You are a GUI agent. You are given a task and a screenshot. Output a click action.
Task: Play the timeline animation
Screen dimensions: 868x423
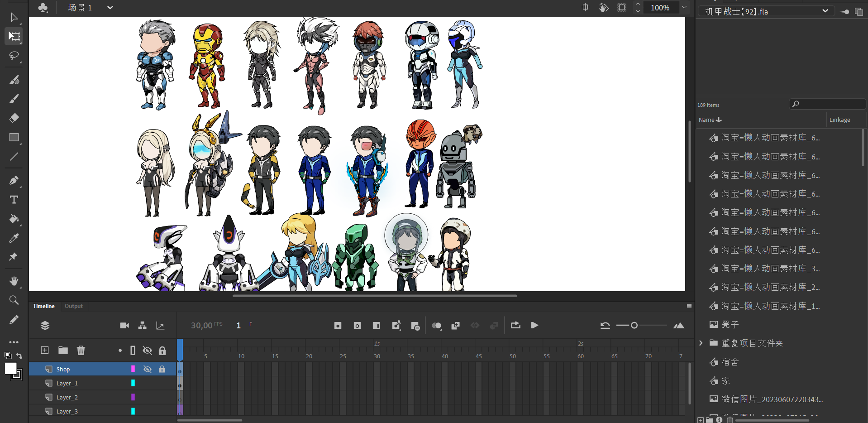[x=534, y=325]
